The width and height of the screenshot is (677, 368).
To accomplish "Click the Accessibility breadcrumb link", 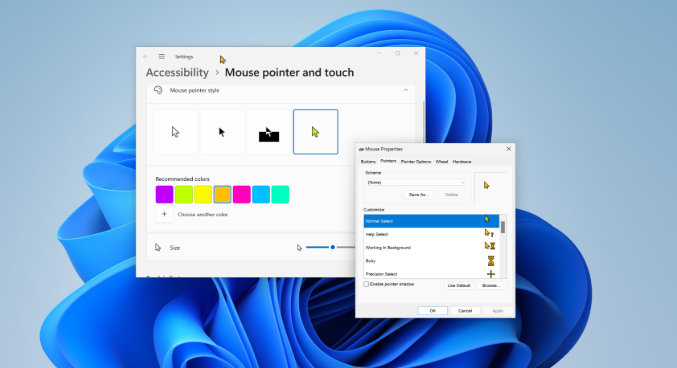I will tap(177, 73).
